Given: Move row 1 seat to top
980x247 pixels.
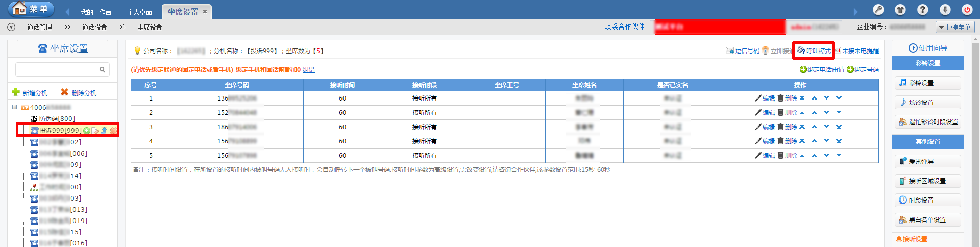Looking at the screenshot, I should click(x=802, y=98).
